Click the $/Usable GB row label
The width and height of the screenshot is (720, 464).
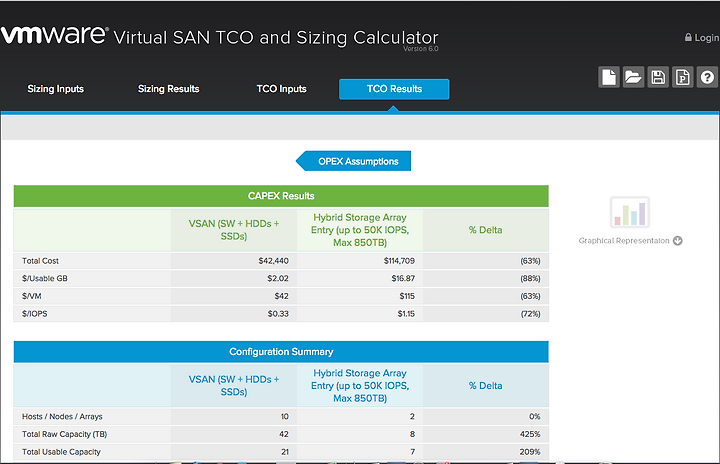coord(45,278)
